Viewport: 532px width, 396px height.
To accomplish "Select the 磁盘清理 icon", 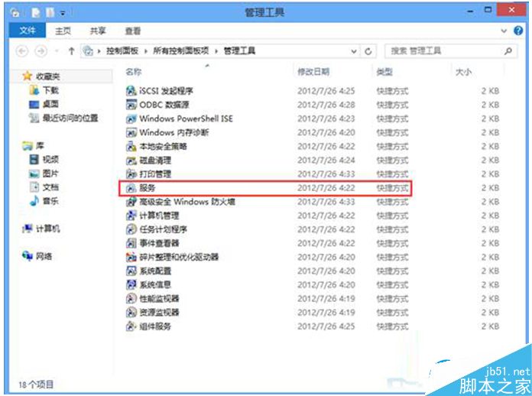I will [131, 161].
